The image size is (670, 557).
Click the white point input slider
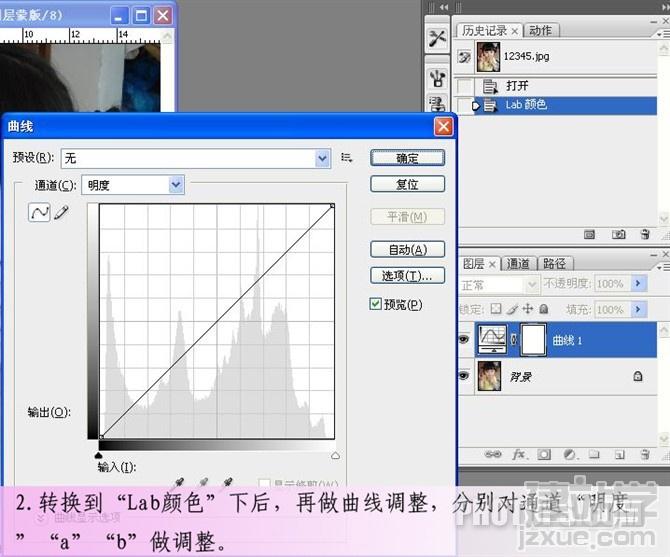click(335, 456)
